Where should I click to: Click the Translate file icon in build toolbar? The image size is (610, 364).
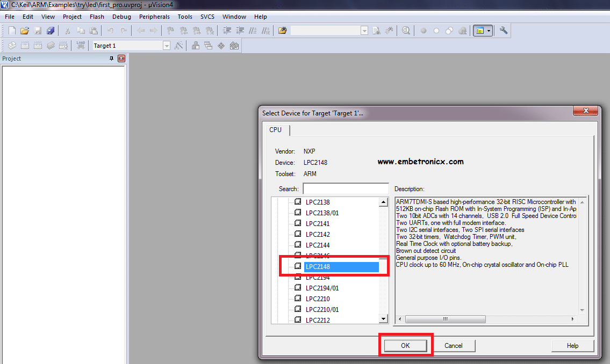[x=12, y=46]
